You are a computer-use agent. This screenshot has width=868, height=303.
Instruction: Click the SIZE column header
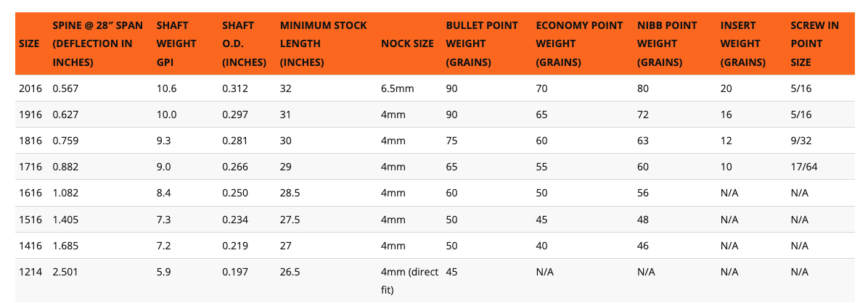29,43
